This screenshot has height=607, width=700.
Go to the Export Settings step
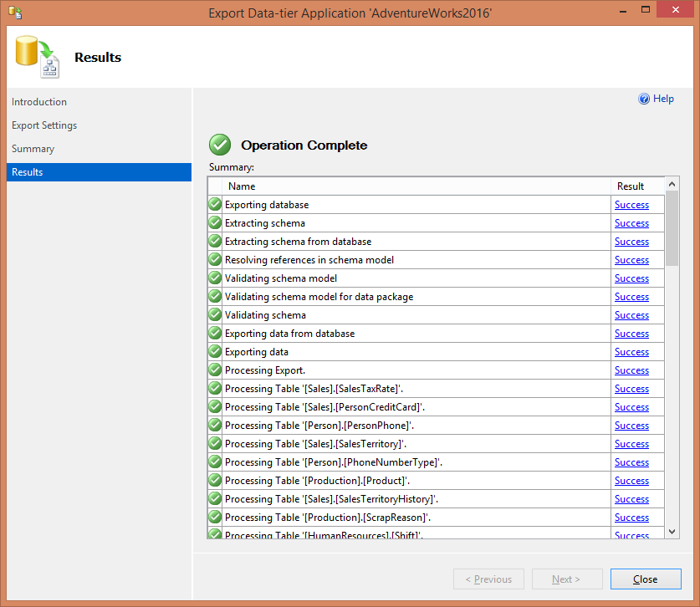point(44,125)
